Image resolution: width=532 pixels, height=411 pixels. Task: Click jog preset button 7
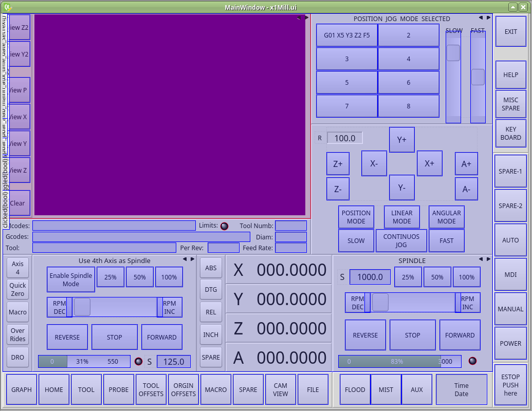(347, 106)
